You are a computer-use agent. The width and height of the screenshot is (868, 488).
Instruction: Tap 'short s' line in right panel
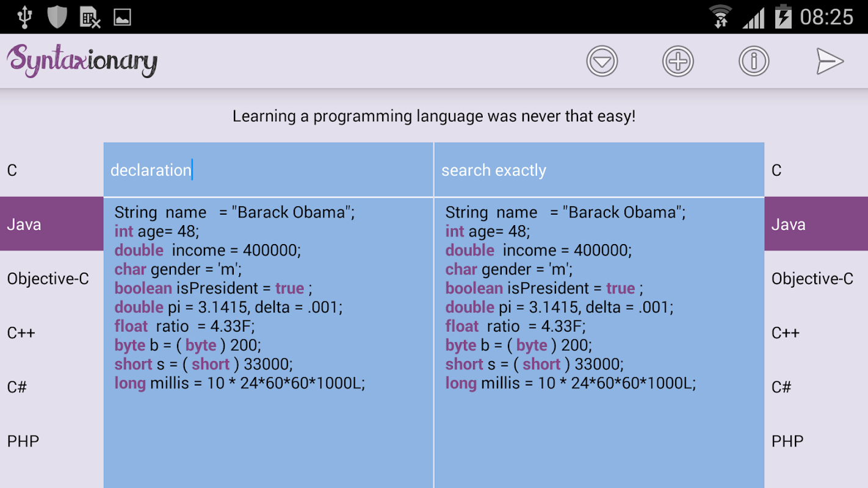pyautogui.click(x=535, y=364)
